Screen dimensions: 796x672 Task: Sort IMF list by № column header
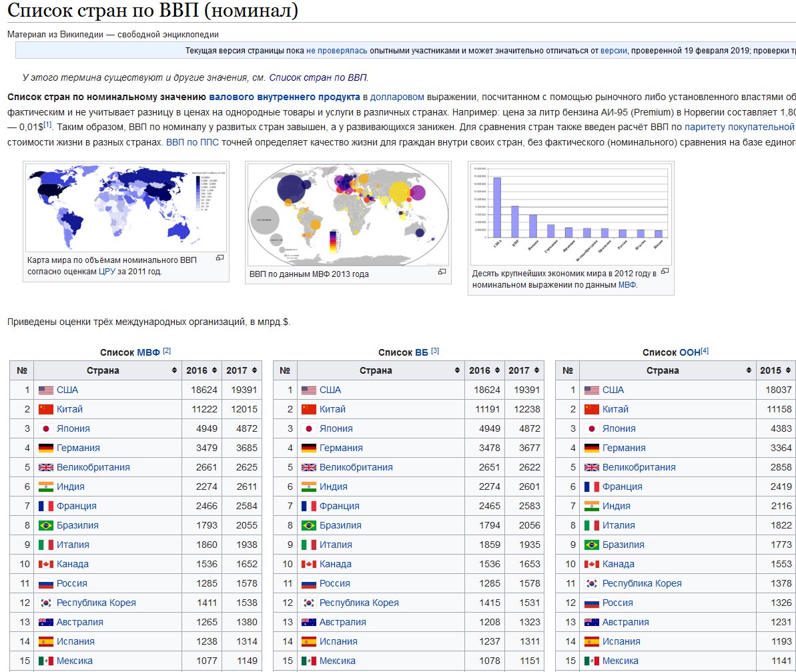click(22, 370)
